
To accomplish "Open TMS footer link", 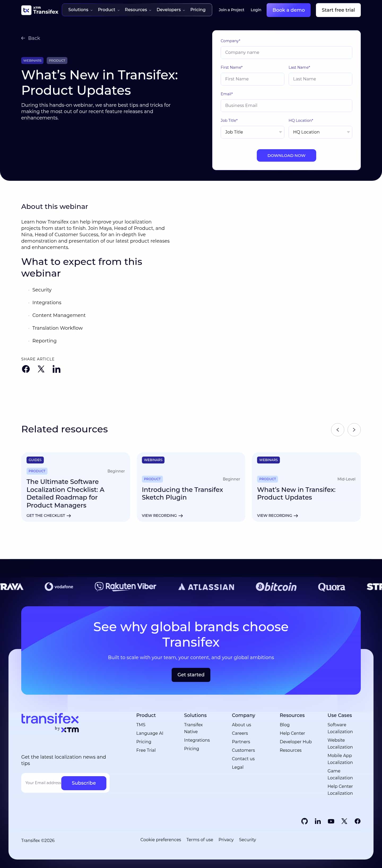I will (141, 725).
